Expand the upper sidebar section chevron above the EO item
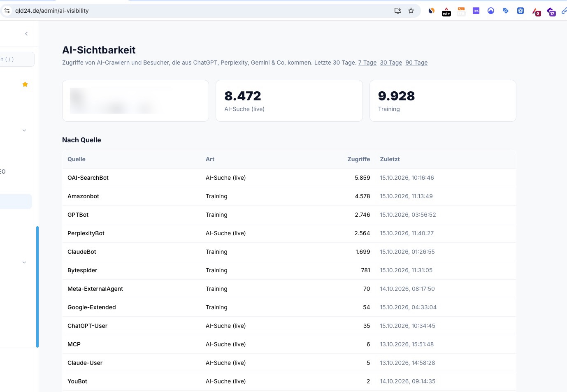 tap(24, 130)
